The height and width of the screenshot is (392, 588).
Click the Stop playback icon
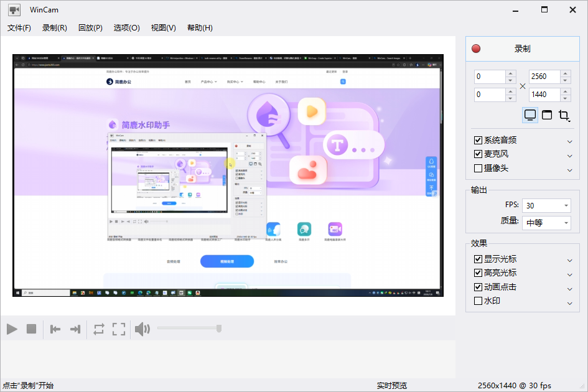(x=32, y=329)
